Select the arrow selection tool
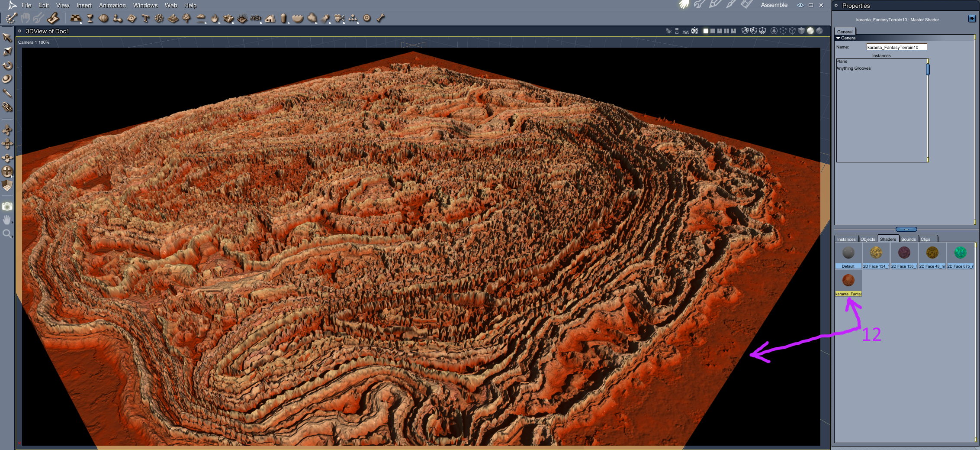The width and height of the screenshot is (980, 450). [x=7, y=38]
